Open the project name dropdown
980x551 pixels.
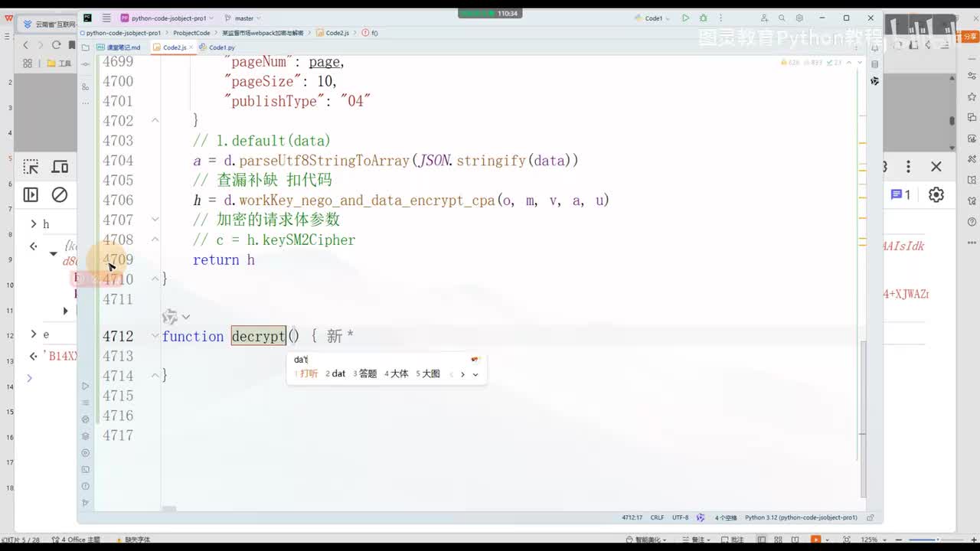[169, 18]
